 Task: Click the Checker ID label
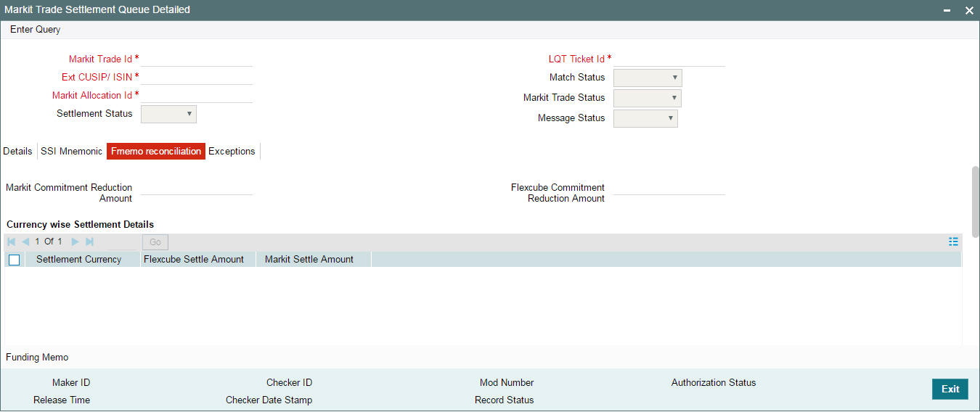pyautogui.click(x=289, y=382)
